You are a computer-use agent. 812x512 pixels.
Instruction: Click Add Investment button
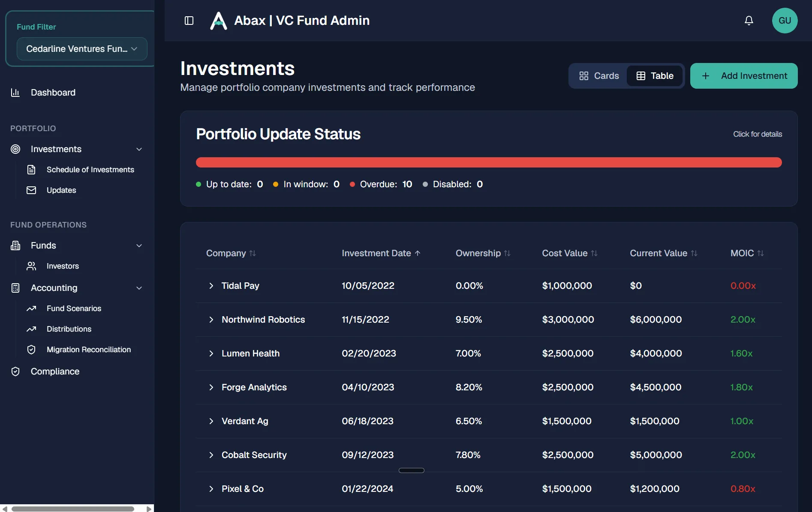click(744, 76)
